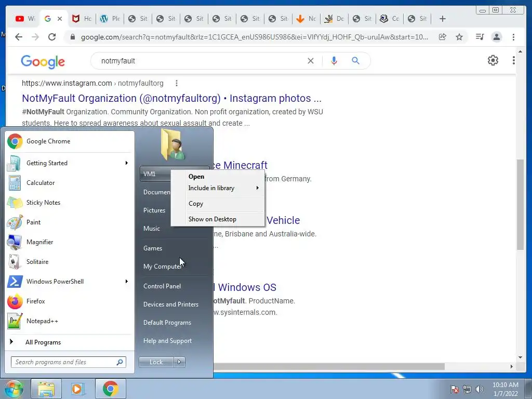Open My Computer from Start menu
The width and height of the screenshot is (532, 399).
click(175, 267)
